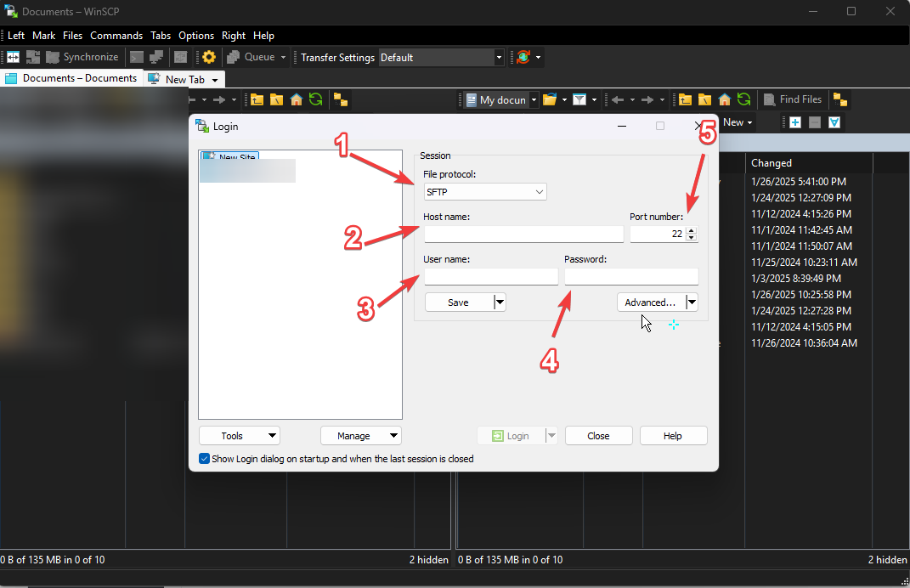Click the open terminal console icon
The height and width of the screenshot is (588, 910).
pyautogui.click(x=137, y=57)
